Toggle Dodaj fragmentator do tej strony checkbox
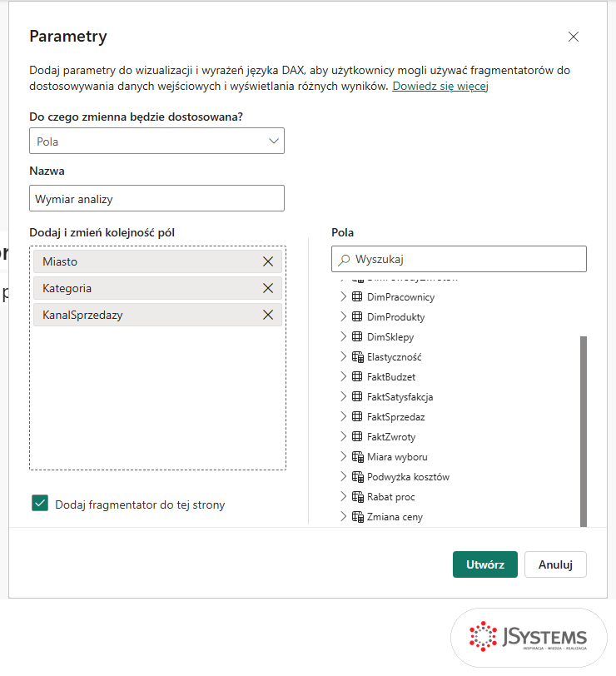This screenshot has width=616, height=676. coord(40,503)
